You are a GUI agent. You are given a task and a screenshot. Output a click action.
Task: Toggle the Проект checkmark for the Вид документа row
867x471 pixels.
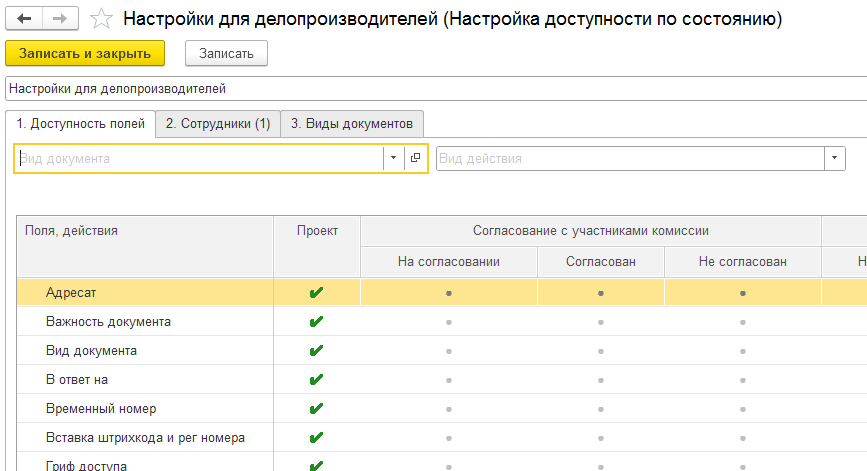click(317, 351)
